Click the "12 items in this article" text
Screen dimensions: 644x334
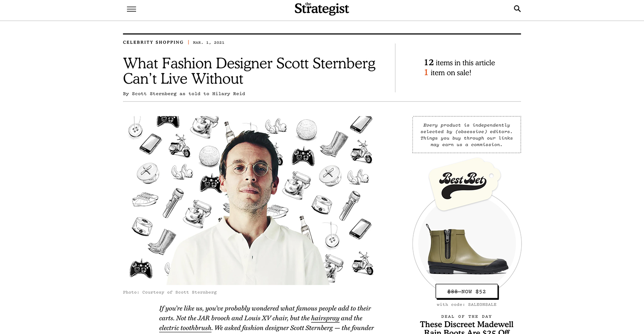point(460,63)
